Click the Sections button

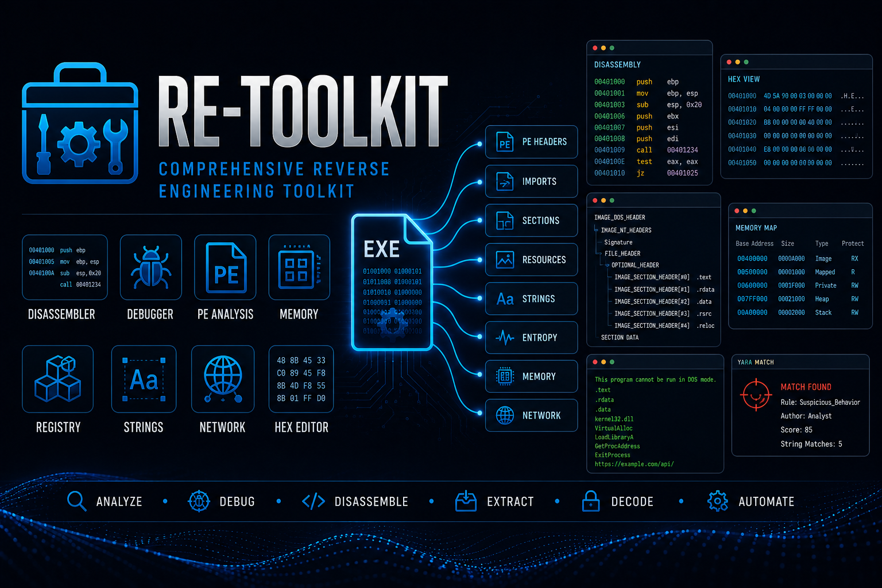[x=531, y=220]
